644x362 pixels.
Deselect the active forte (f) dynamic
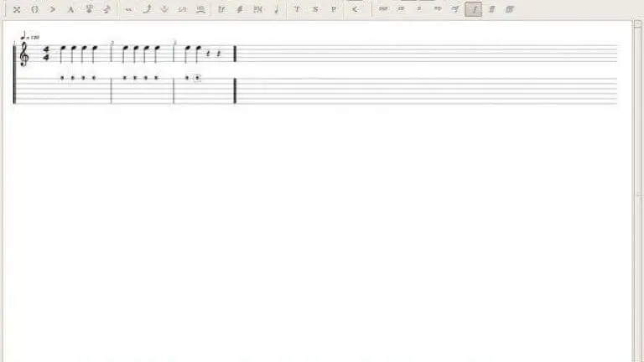474,9
